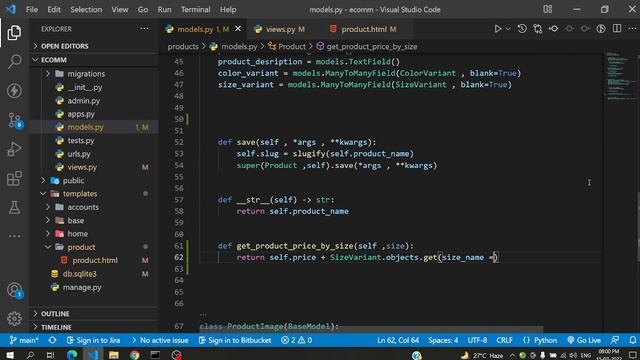The height and width of the screenshot is (360, 640).
Task: Open the Run and Debug view
Action: click(x=14, y=149)
